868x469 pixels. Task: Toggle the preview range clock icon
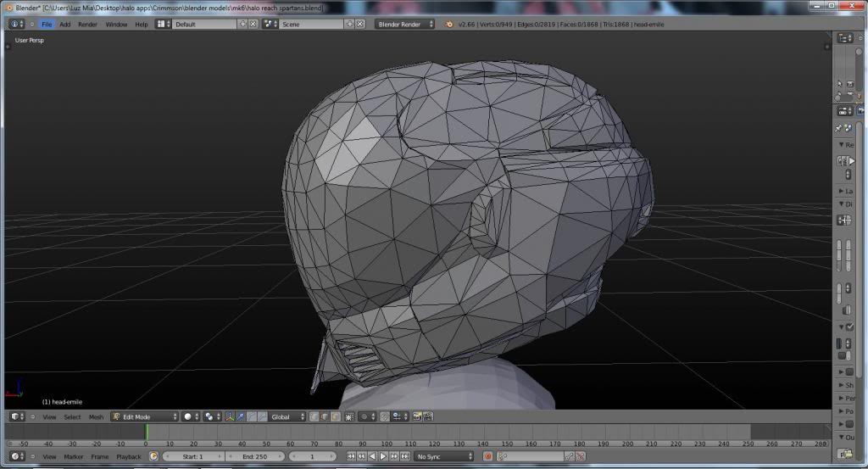pos(153,456)
